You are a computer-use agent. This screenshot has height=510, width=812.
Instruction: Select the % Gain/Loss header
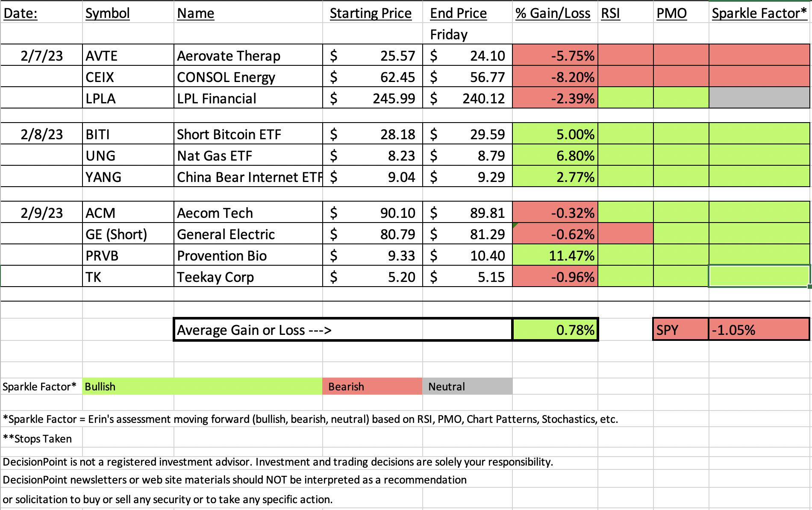(x=555, y=12)
